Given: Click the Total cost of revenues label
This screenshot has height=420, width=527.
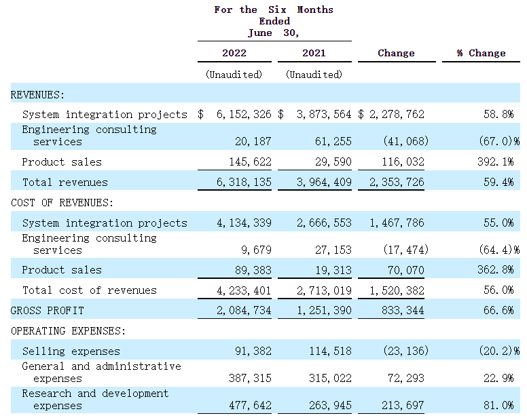Looking at the screenshot, I should pyautogui.click(x=89, y=290).
